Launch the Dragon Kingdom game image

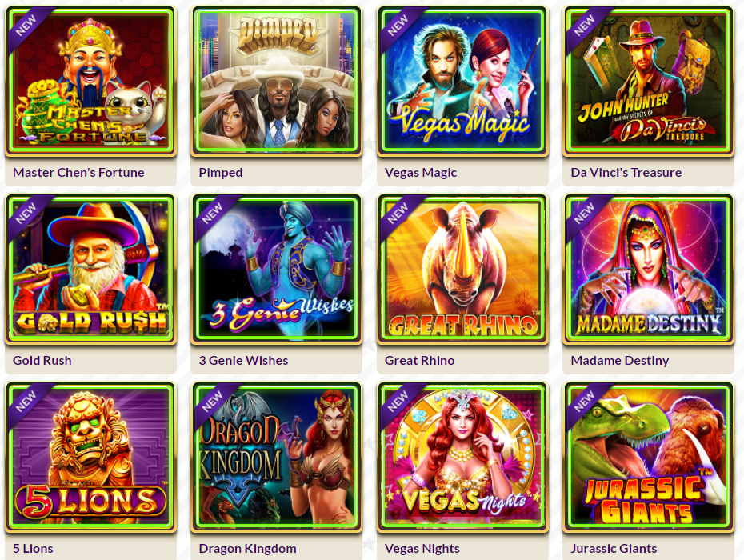(x=277, y=457)
